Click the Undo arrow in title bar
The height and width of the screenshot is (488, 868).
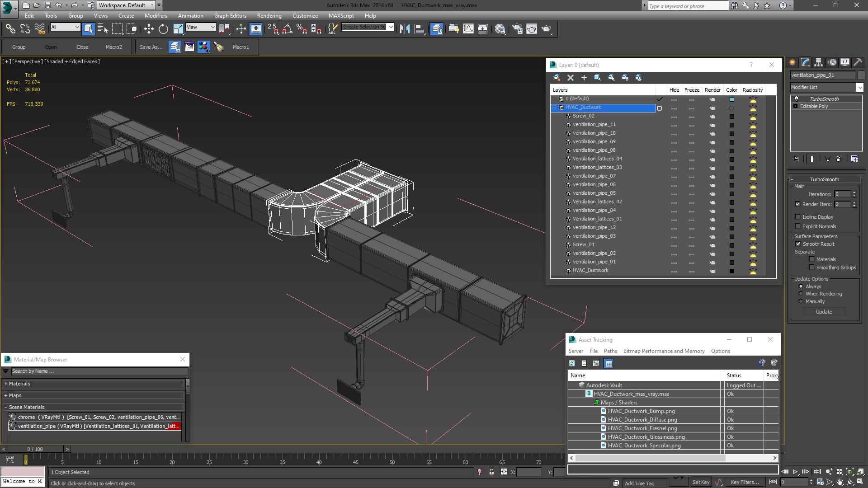point(59,5)
